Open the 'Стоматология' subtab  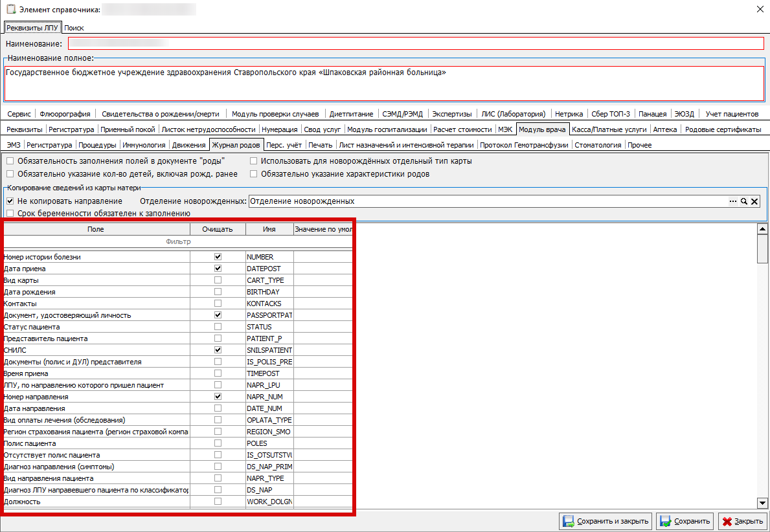coord(598,145)
